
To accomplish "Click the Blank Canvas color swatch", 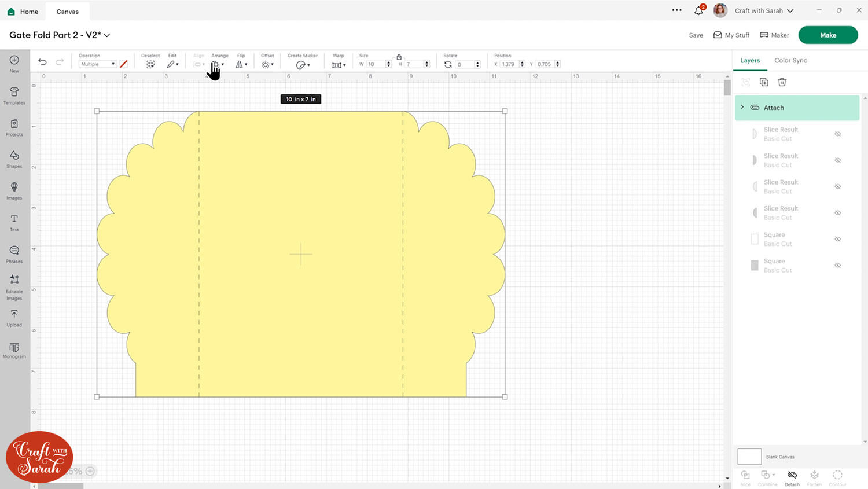I will click(x=749, y=457).
